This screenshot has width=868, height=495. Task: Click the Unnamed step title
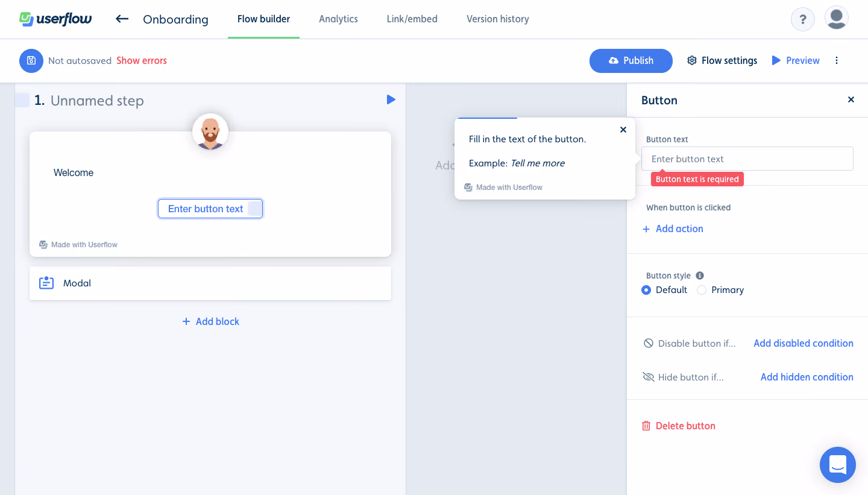pos(97,101)
